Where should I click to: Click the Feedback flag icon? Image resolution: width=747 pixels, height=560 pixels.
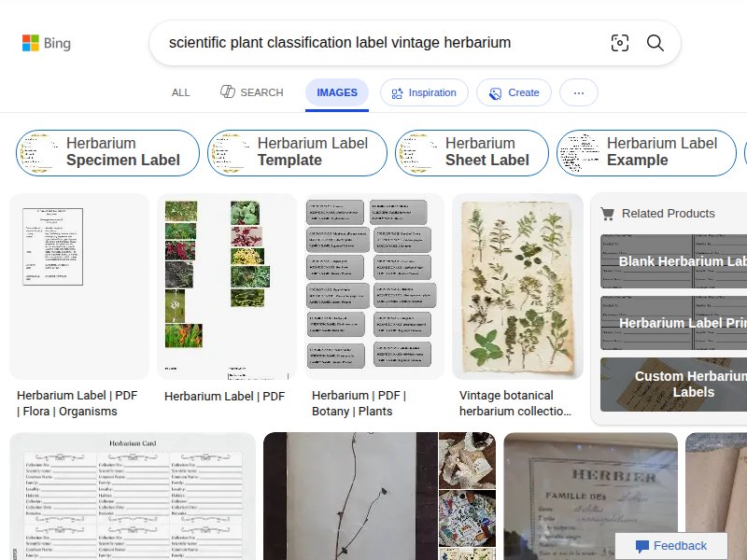[642, 546]
